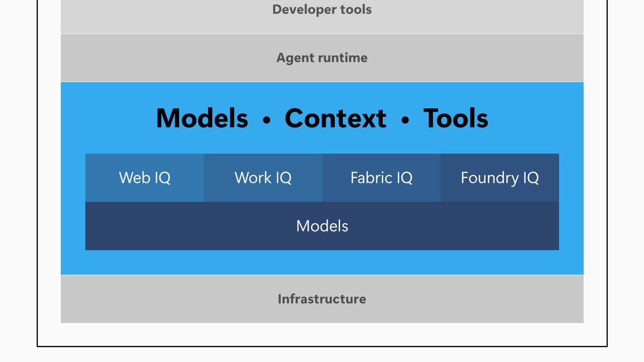Click the bold Context heading word
Screen dimensions: 644x362
click(335, 118)
